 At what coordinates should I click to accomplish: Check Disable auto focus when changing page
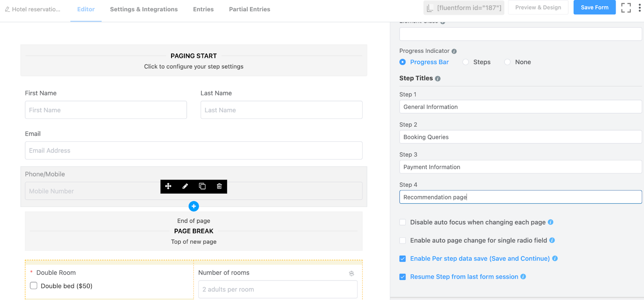point(402,222)
